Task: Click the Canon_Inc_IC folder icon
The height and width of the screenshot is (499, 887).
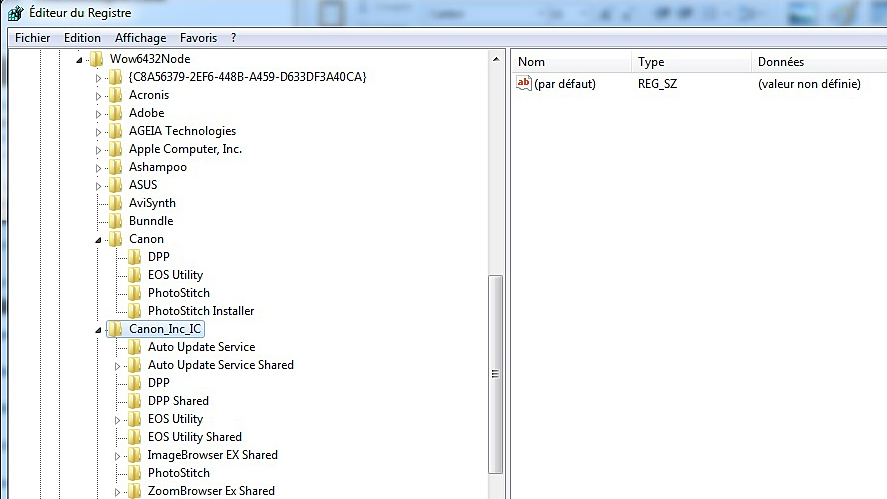Action: 115,329
